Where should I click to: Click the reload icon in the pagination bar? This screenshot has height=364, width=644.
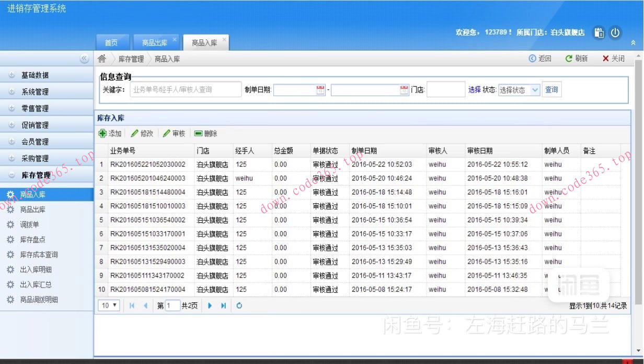(x=239, y=305)
